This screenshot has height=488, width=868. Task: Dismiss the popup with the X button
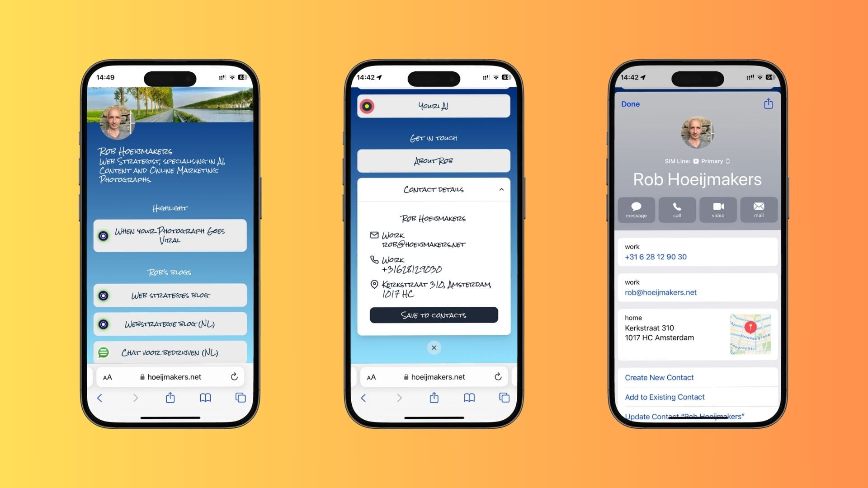click(x=434, y=347)
